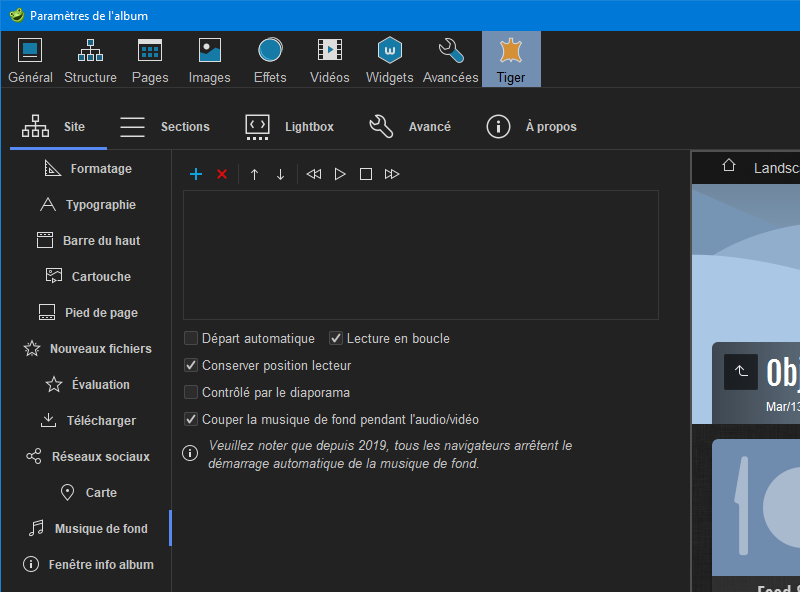Move track up with the up arrow

pyautogui.click(x=254, y=174)
